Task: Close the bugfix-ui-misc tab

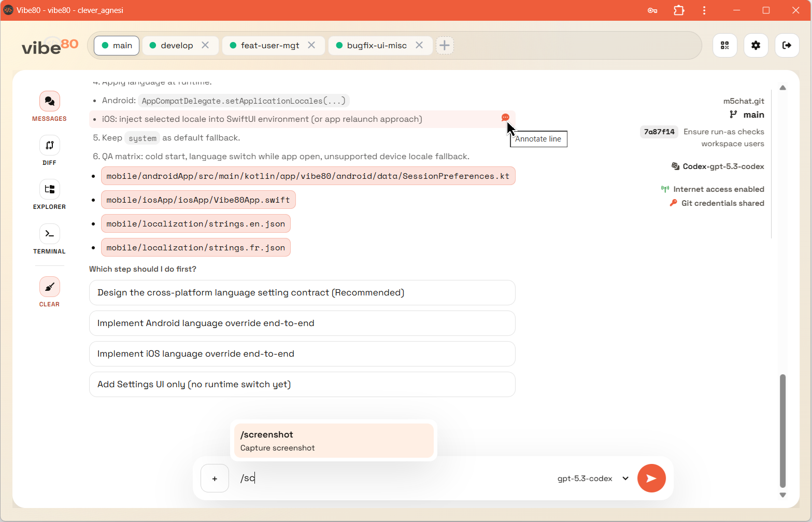Action: coord(419,45)
